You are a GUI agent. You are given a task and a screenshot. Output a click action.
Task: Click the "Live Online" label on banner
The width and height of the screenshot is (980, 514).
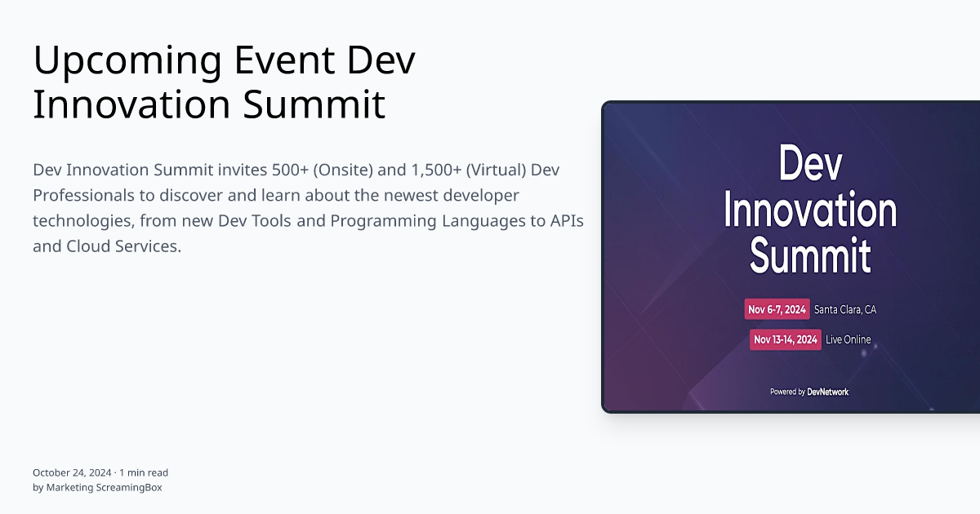point(847,339)
